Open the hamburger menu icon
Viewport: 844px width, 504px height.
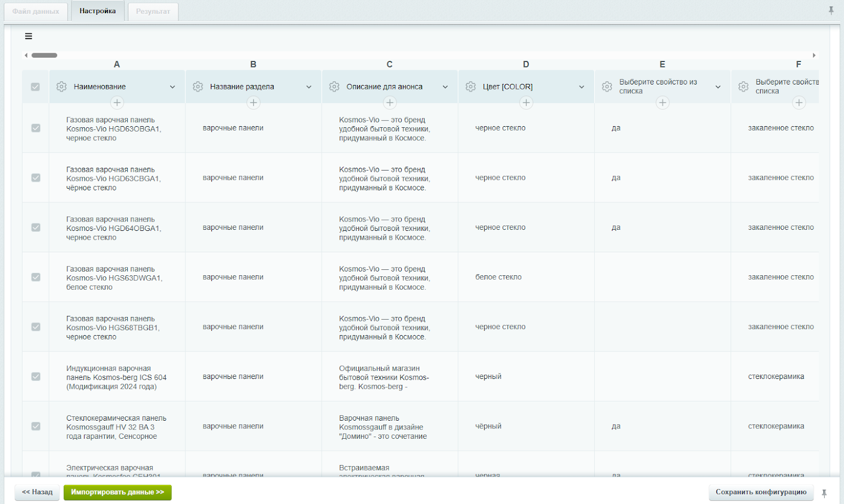pos(29,36)
